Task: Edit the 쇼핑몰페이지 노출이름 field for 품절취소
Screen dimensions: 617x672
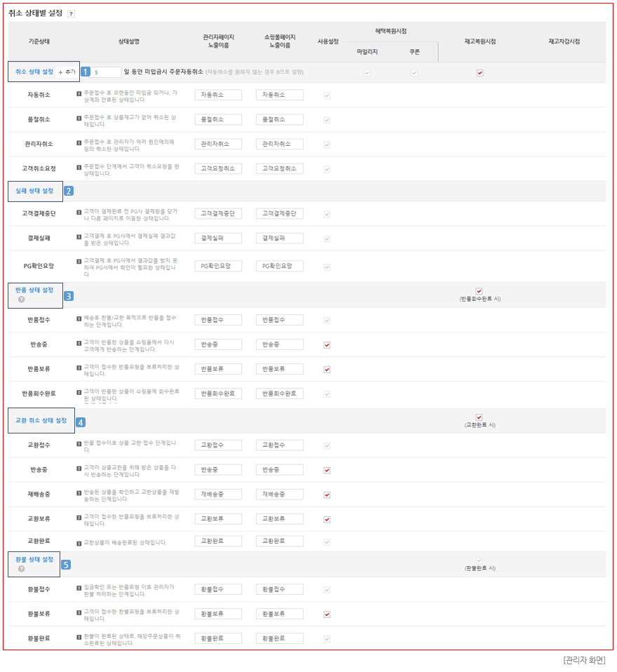Action: (x=280, y=119)
